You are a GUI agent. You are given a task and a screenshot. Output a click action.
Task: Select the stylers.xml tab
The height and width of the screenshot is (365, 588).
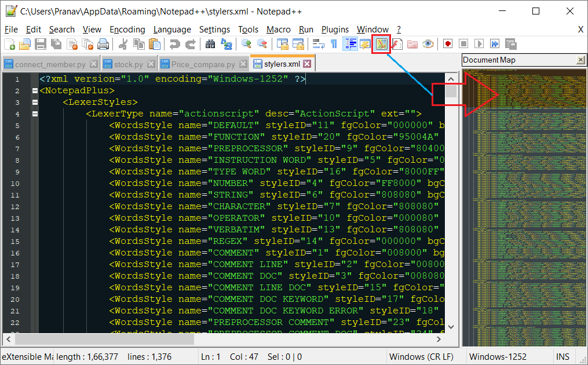(282, 63)
